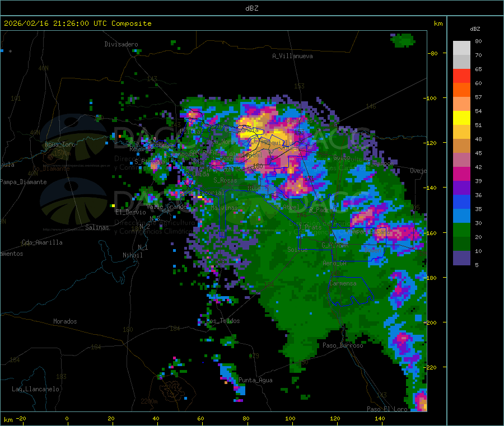Screen dimensions: 504x426
Task: Click the Pampa_Diamante label
Action: tap(24, 182)
